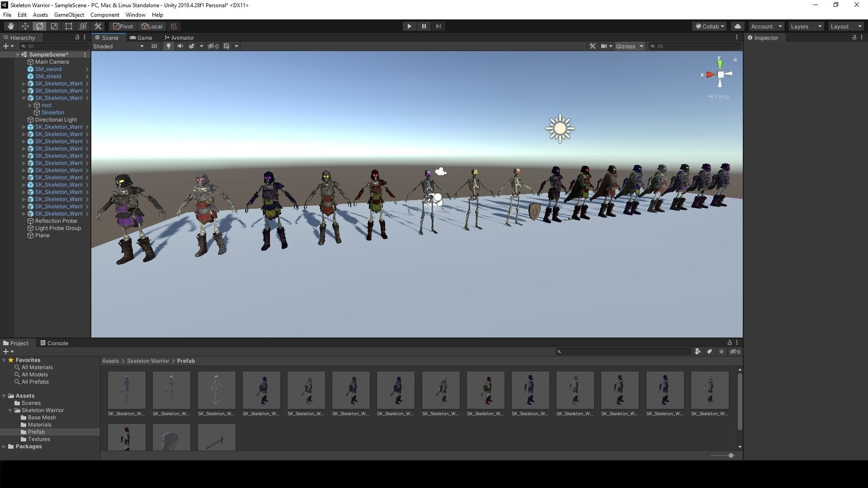Open Shaded draw mode dropdown
868x488 pixels.
coord(118,46)
